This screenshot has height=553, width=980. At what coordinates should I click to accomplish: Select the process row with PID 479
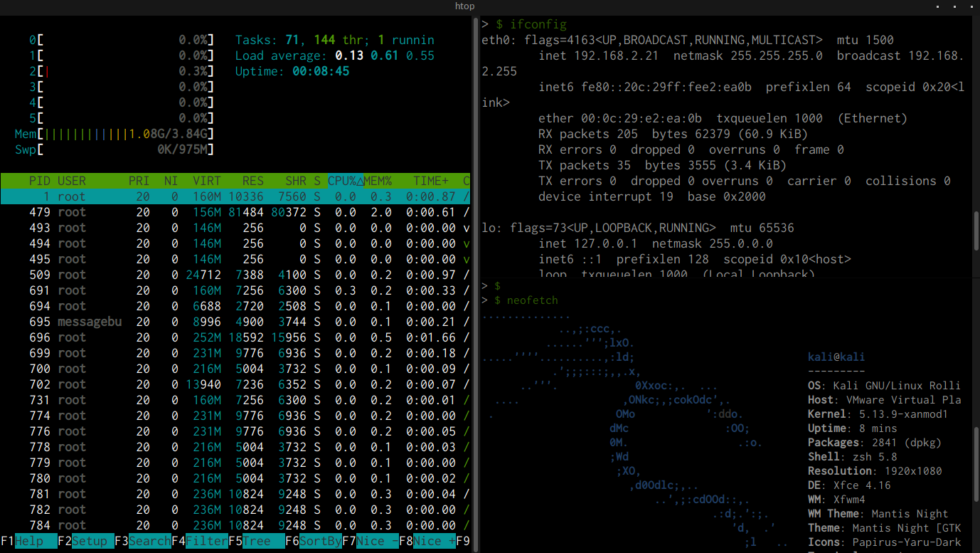235,212
